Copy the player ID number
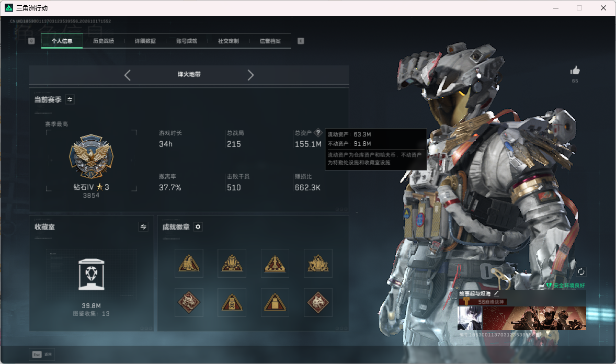616x364 pixels. tap(539, 335)
